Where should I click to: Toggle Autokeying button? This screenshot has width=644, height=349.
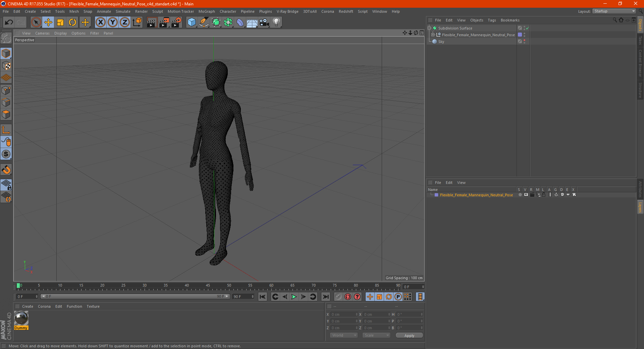tap(348, 297)
